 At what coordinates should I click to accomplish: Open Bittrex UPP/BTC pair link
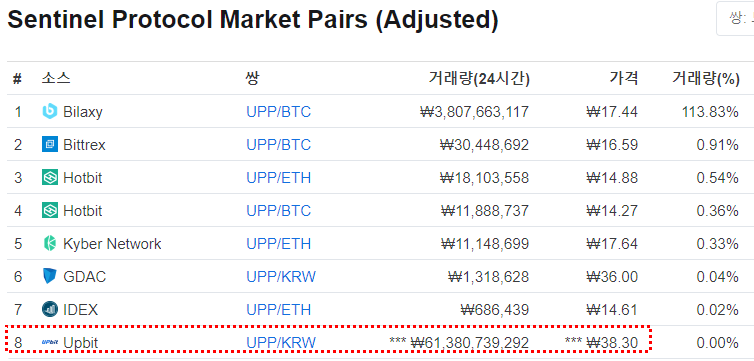(278, 145)
